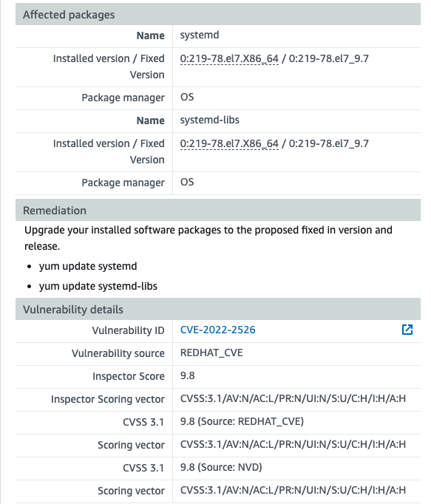This screenshot has width=431, height=504.
Task: Select the Inspector Score value 9.8
Action: click(188, 375)
